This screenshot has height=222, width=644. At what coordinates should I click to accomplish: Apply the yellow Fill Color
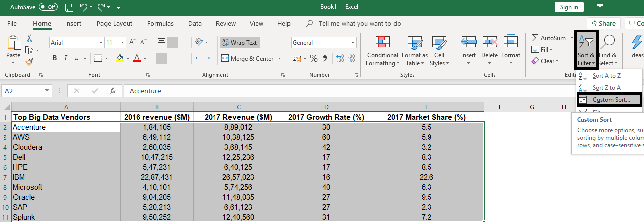point(119,58)
